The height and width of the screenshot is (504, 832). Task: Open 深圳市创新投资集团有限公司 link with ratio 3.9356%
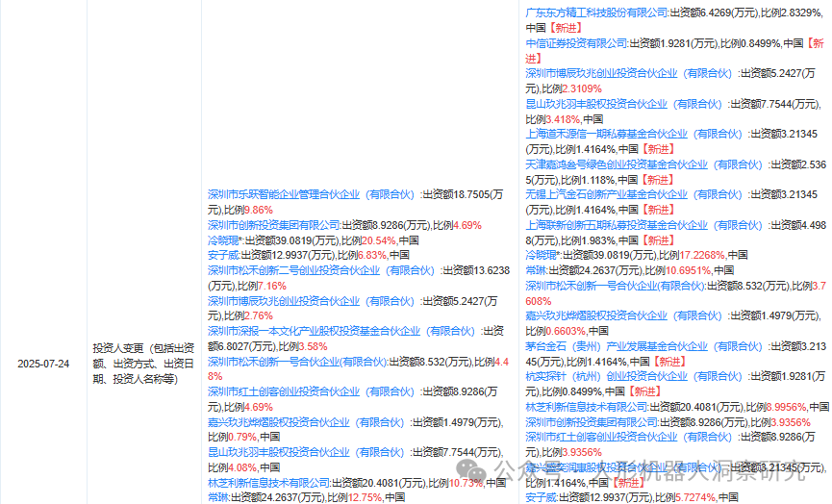[592, 422]
